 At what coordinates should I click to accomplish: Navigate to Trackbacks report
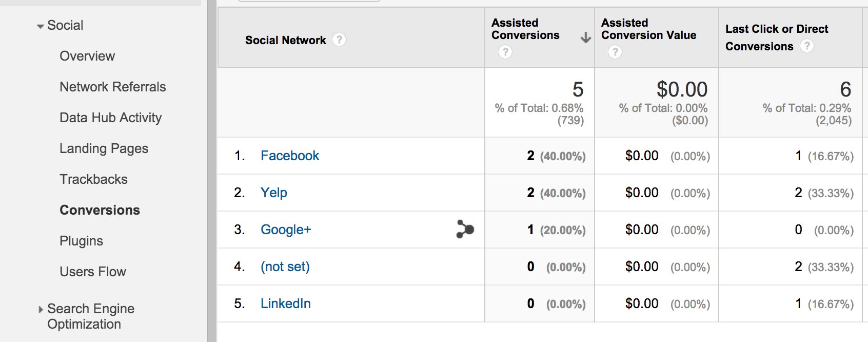93,179
